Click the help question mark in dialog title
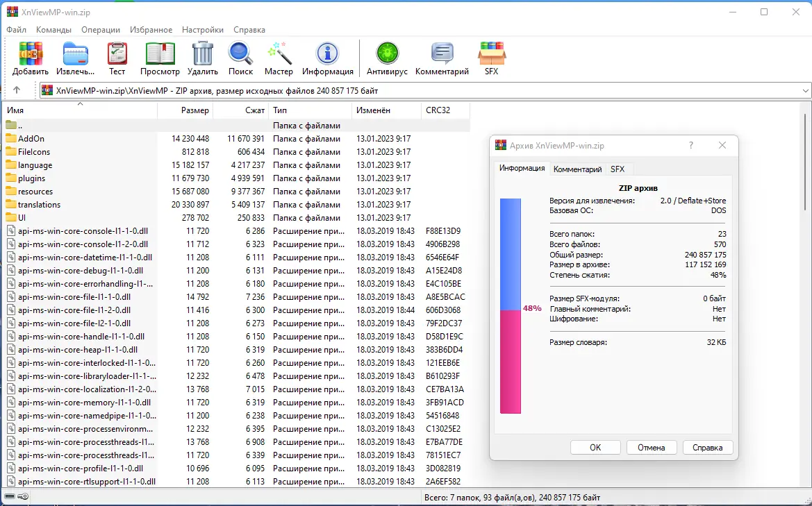The height and width of the screenshot is (506, 812). coord(691,145)
